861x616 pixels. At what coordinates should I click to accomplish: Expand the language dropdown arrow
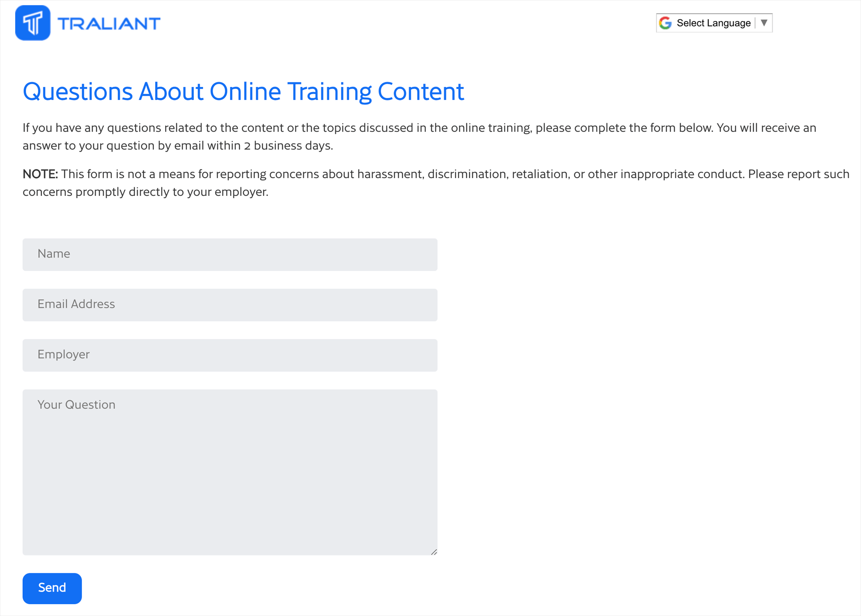(764, 23)
